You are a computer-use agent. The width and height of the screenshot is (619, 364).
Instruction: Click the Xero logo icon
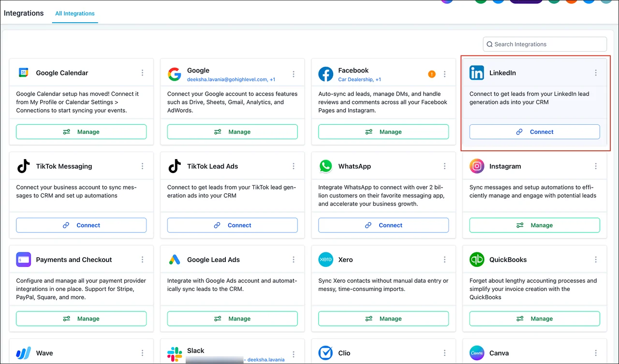click(326, 260)
